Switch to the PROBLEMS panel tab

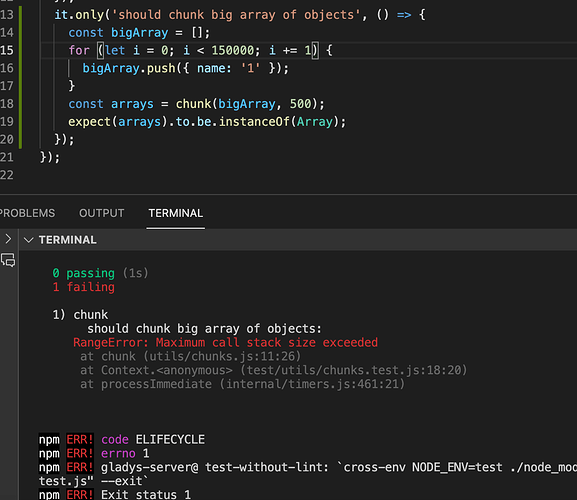27,213
